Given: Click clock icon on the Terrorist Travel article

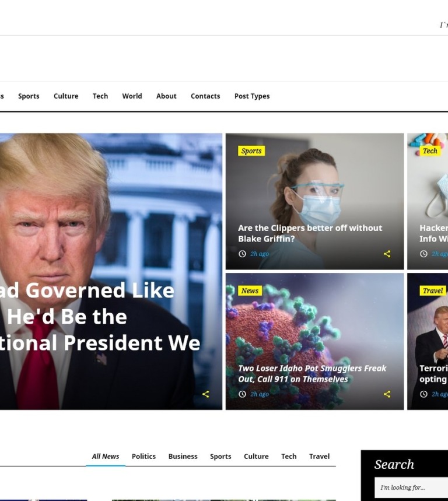Looking at the screenshot, I should (423, 394).
